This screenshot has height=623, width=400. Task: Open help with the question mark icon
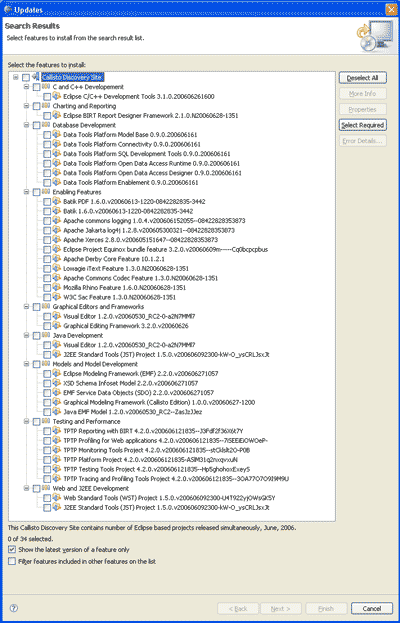tap(14, 608)
